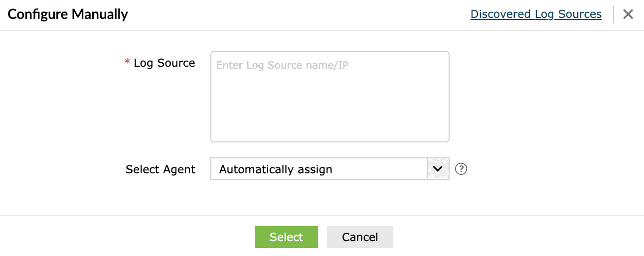
Task: Click the "Select Agent" field label
Action: [x=161, y=169]
